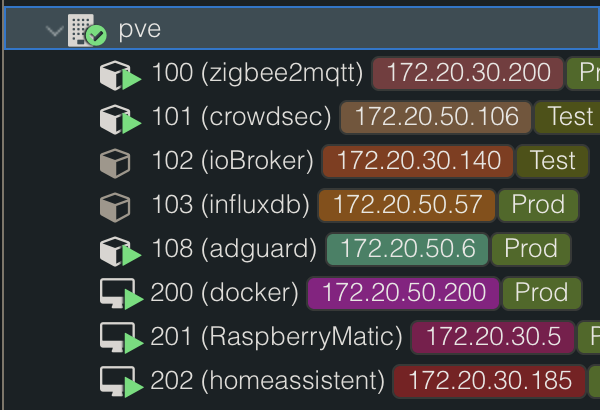Select 101 (crowdsec) row
The image size is (600, 410).
241,117
